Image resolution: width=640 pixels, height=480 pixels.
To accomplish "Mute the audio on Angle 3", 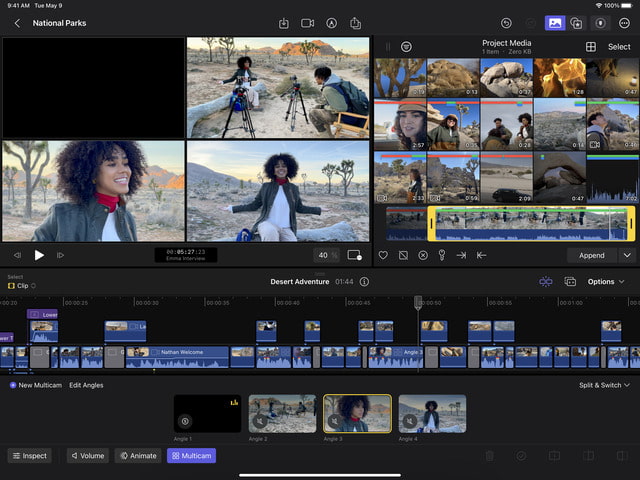I will (334, 421).
